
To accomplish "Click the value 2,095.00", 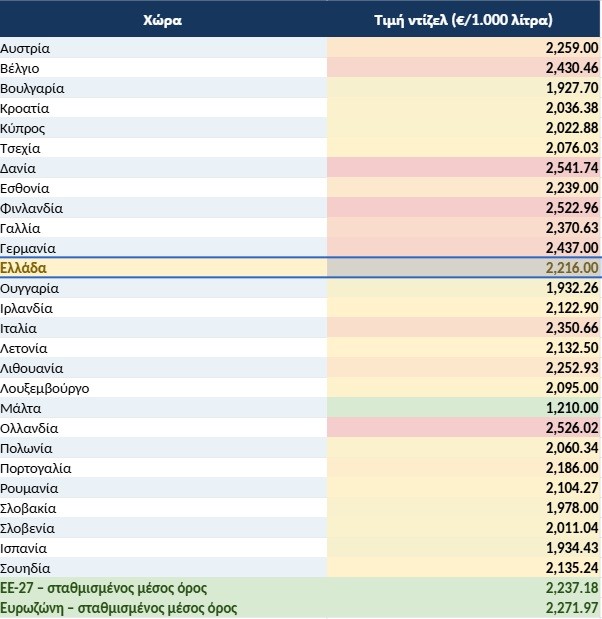I will (x=572, y=388).
